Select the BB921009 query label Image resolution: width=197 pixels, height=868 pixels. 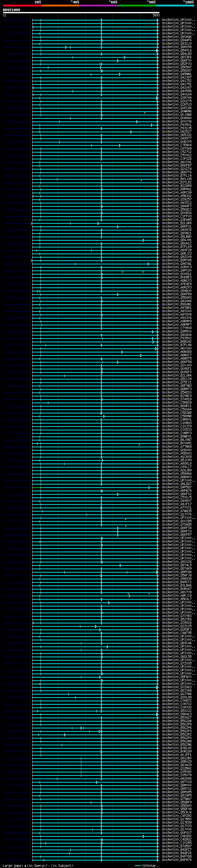[x=11, y=10]
